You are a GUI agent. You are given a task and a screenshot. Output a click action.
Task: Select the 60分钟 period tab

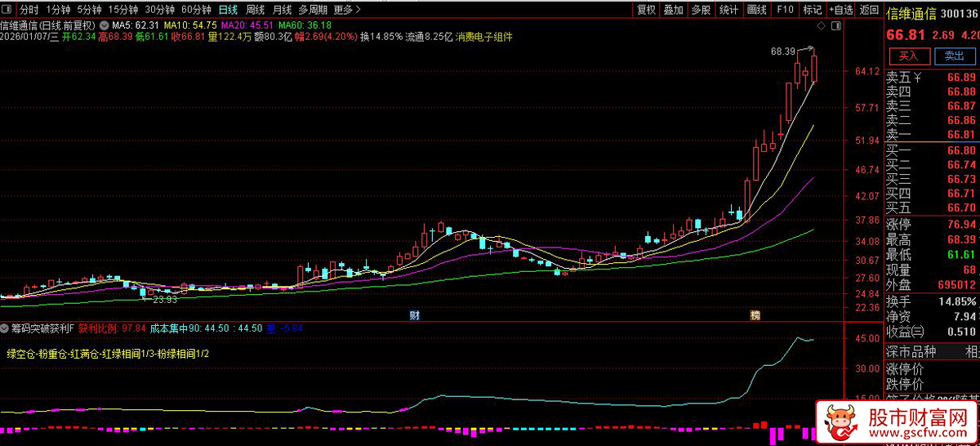[195, 10]
